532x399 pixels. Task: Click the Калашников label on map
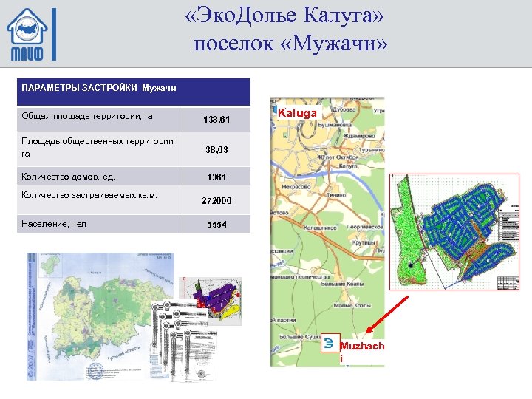pos(320,228)
